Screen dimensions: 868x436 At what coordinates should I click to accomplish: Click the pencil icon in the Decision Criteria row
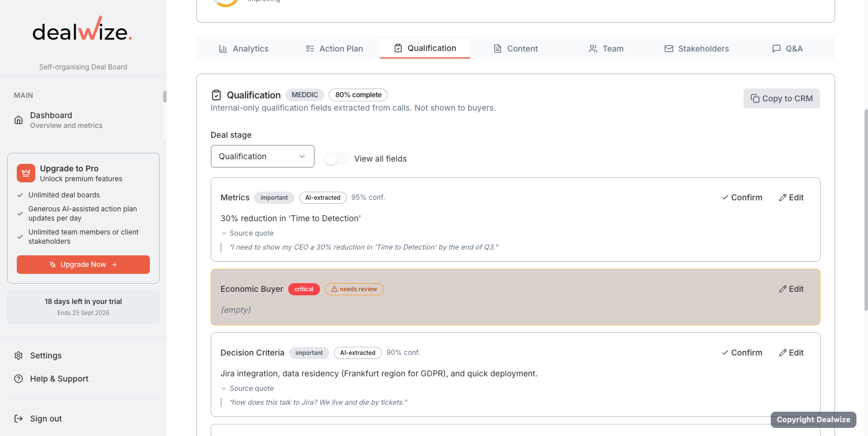[x=783, y=353]
